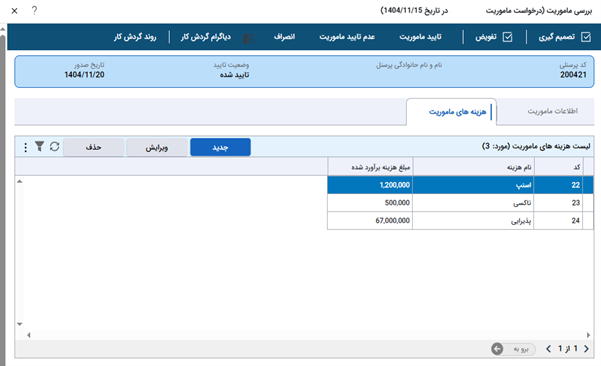
Task: Click the workflow diagram icon
Action: point(248,39)
